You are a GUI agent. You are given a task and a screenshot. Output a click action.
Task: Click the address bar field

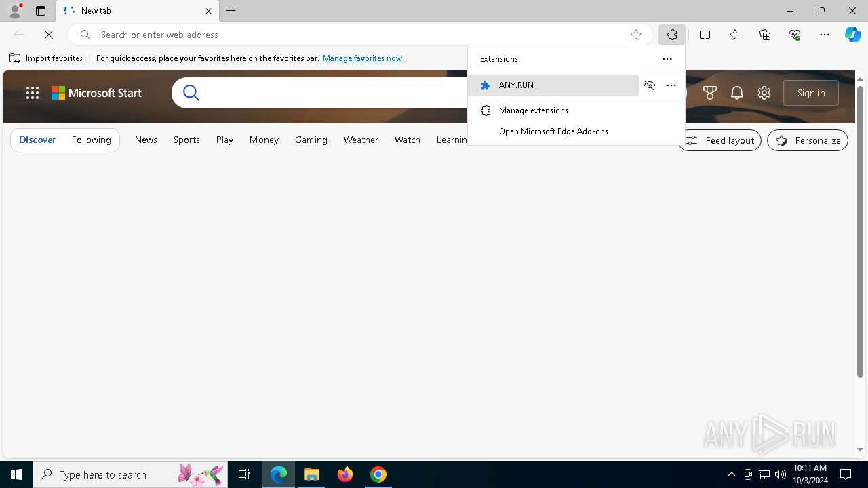pos(359,35)
